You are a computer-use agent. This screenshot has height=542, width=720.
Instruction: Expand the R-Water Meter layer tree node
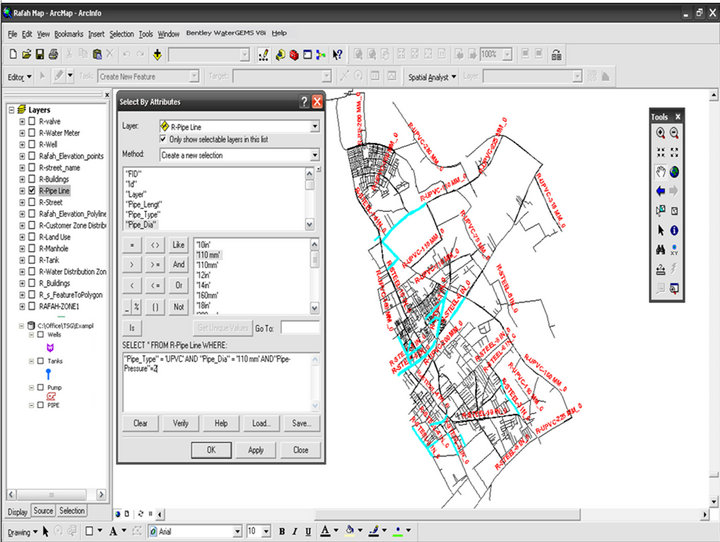[x=22, y=132]
